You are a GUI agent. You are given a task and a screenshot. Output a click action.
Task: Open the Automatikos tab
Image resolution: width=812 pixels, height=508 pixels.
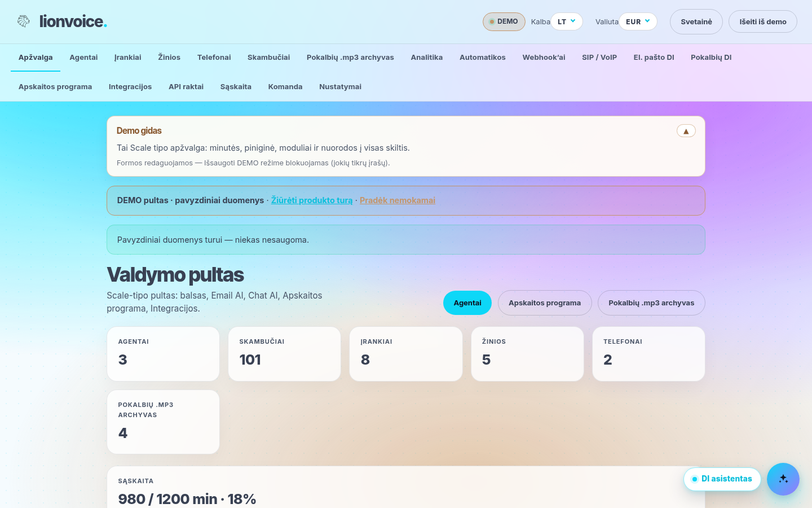483,58
